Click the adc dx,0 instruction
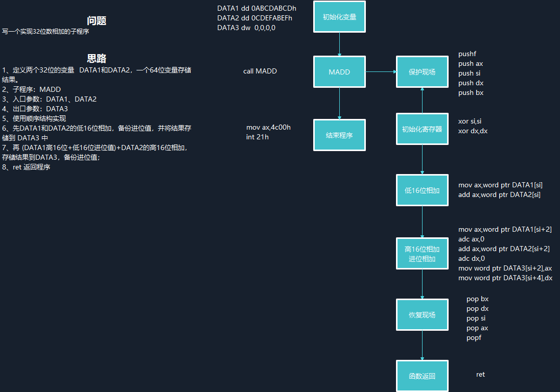This screenshot has width=560, height=392. coord(472,258)
